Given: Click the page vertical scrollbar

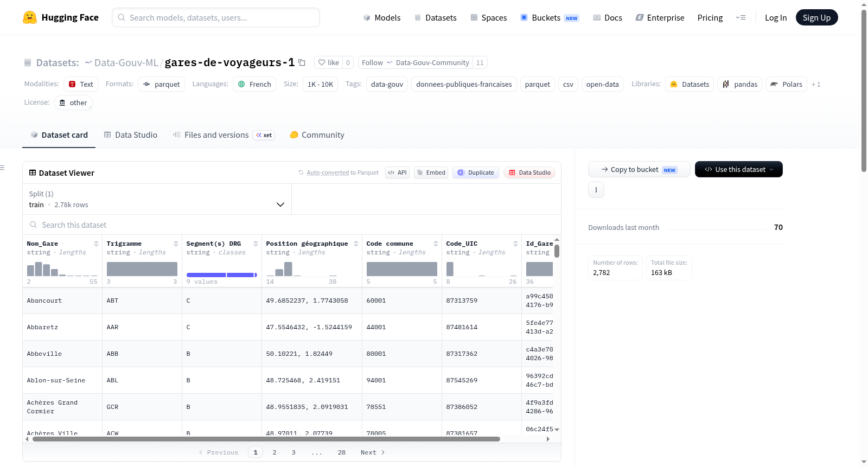Looking at the screenshot, I should click(864, 91).
